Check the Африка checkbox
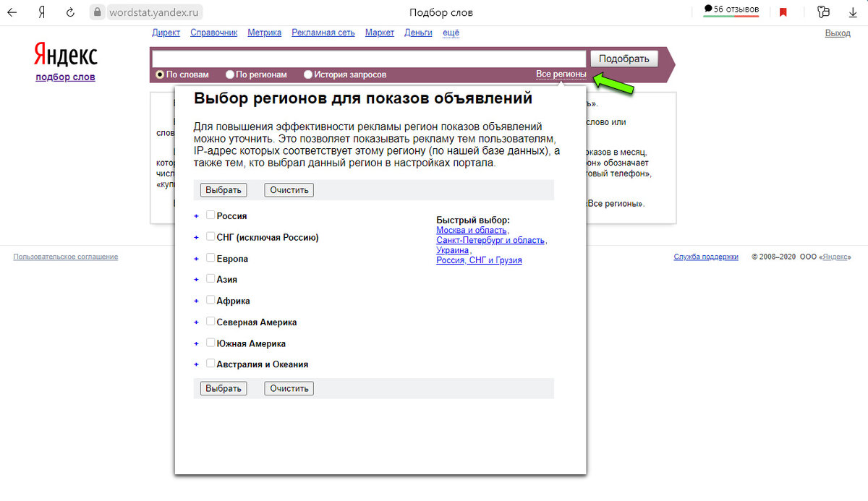Viewport: 868px width, 501px height. tap(210, 300)
